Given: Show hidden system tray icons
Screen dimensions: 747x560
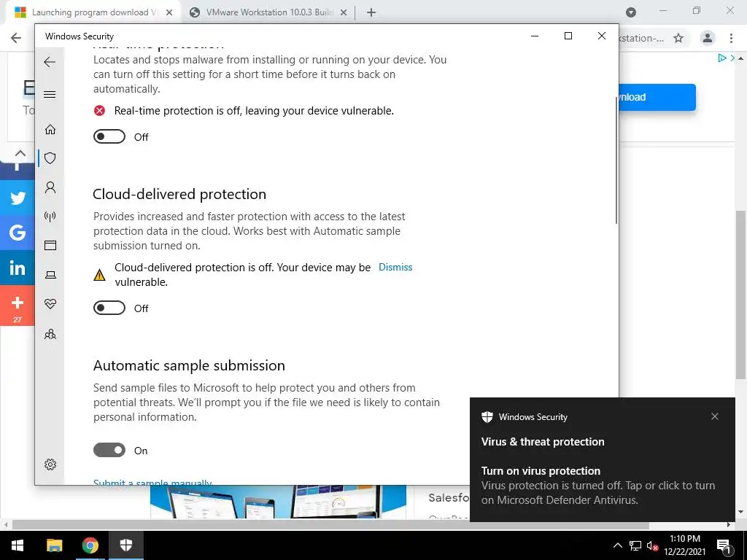Looking at the screenshot, I should [x=617, y=545].
